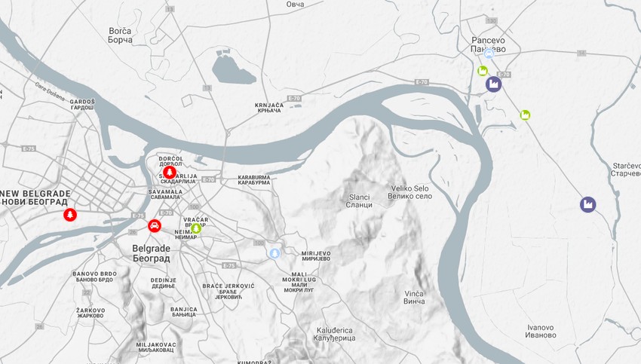Select the Kaluđerica label on the map

point(334,334)
